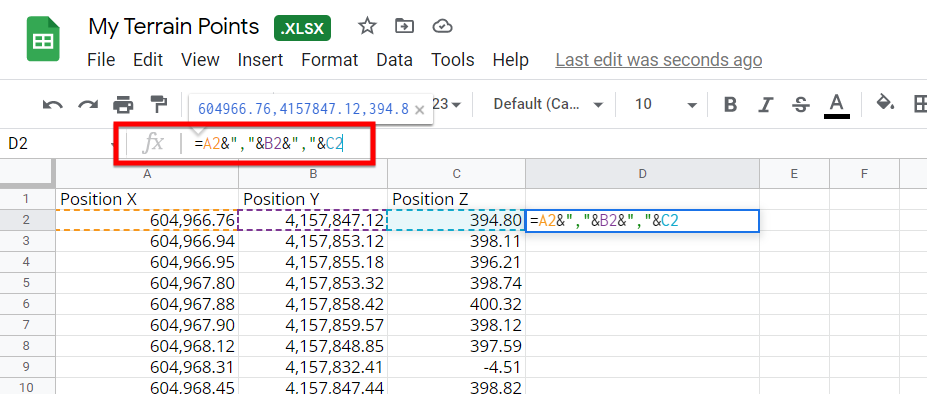Open the font size dropdown showing 10
This screenshot has height=394, width=927.
665,105
